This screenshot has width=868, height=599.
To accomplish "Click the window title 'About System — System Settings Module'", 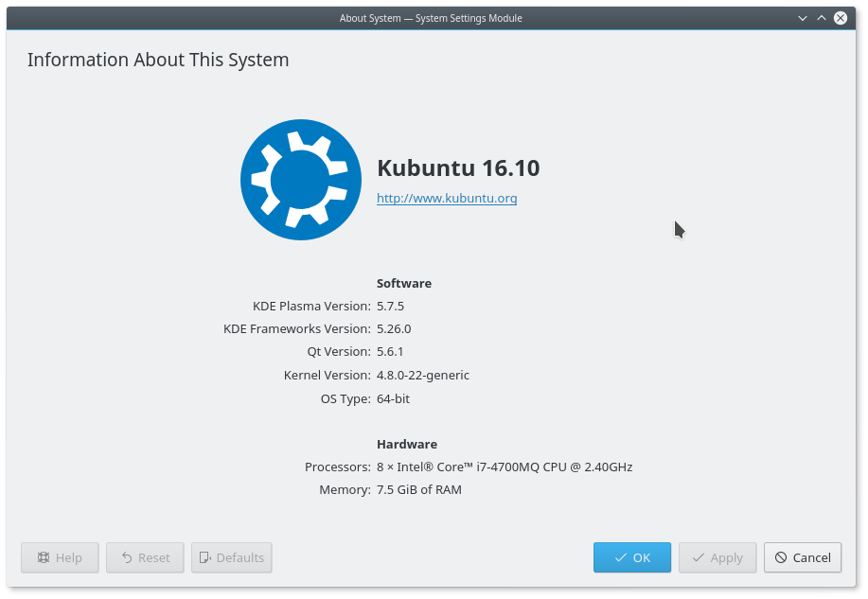I will click(x=431, y=18).
